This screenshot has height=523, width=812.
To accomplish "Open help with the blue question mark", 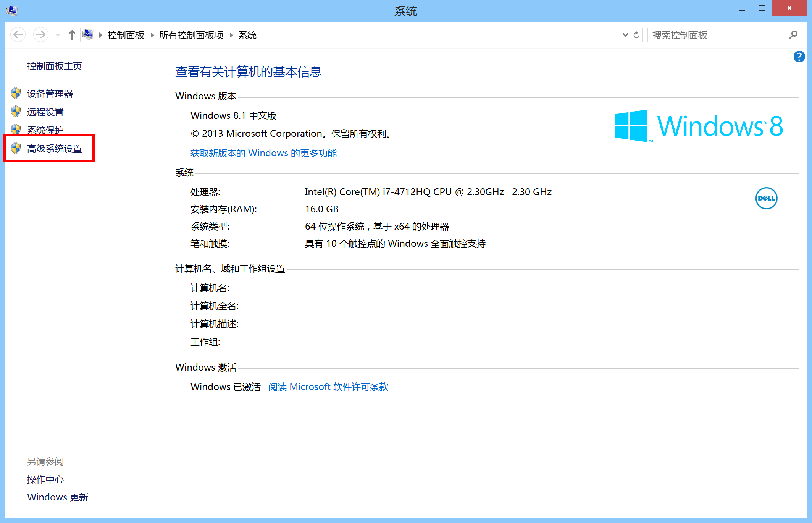I will click(799, 57).
